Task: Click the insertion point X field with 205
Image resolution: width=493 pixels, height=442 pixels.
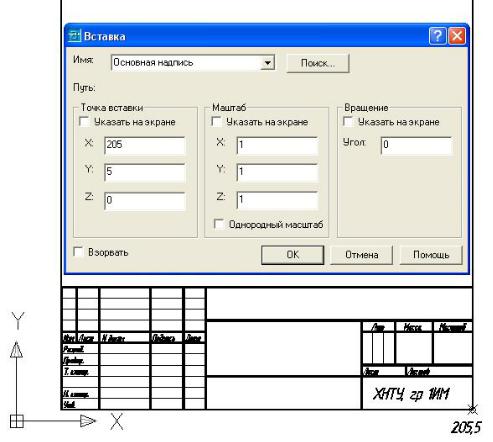Action: point(145,145)
